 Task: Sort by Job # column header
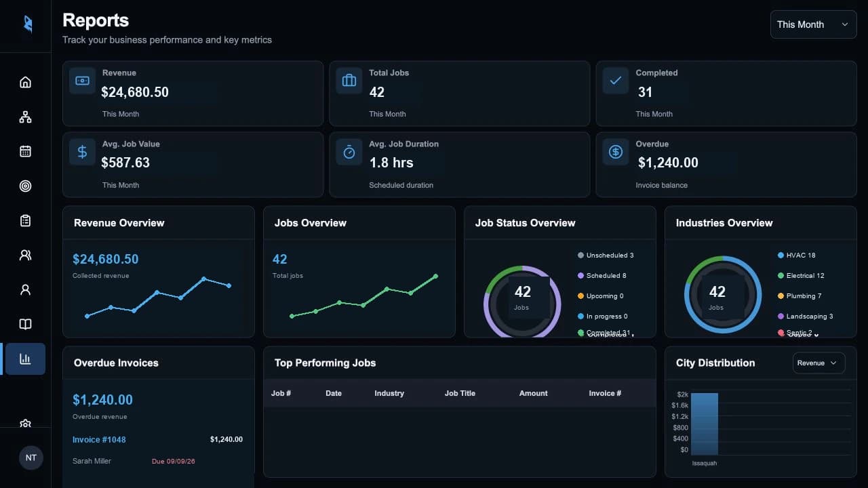[x=281, y=393]
